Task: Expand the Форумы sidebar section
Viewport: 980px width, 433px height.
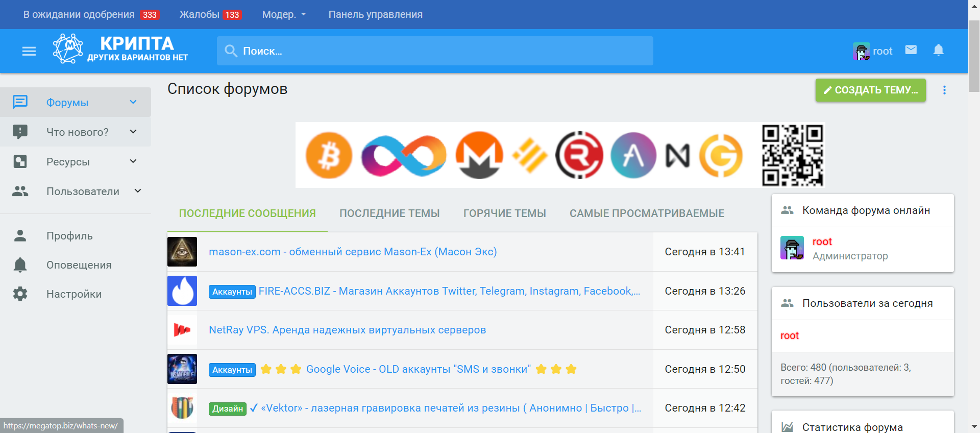Action: click(x=133, y=102)
